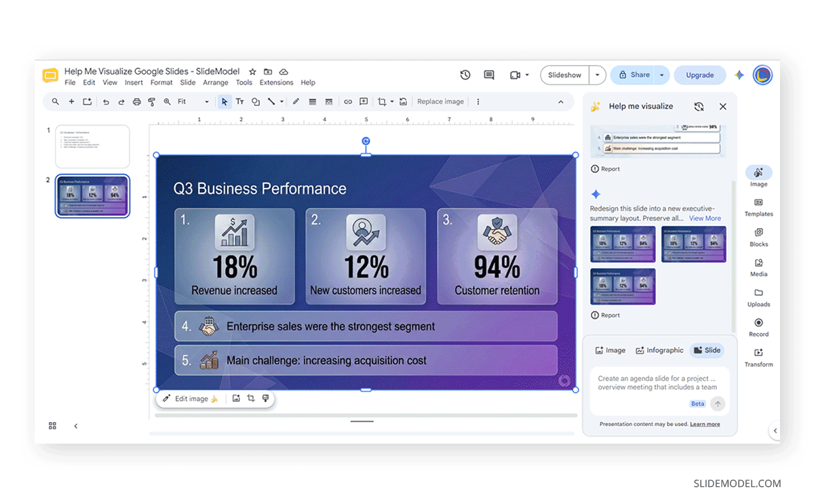Open Templates in the side rail

758,207
